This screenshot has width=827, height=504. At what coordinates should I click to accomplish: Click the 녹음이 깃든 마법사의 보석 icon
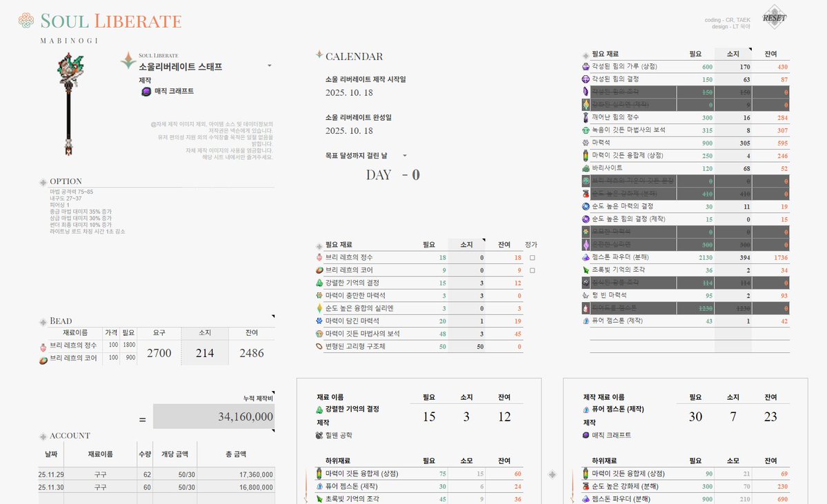click(586, 130)
